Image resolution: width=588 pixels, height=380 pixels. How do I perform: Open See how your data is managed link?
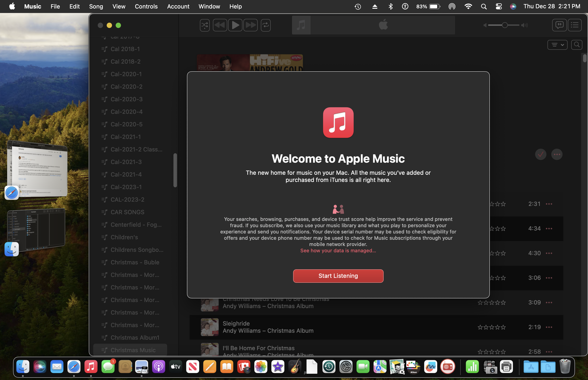point(338,250)
